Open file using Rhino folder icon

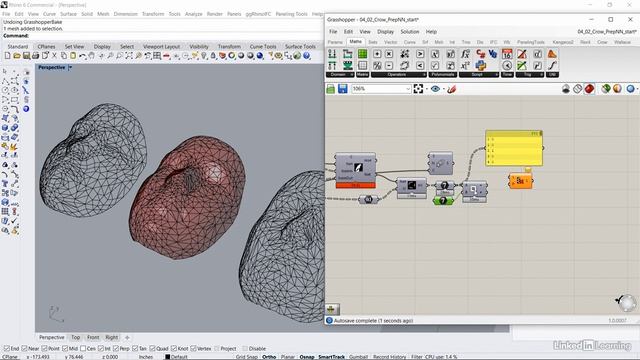coord(17,56)
